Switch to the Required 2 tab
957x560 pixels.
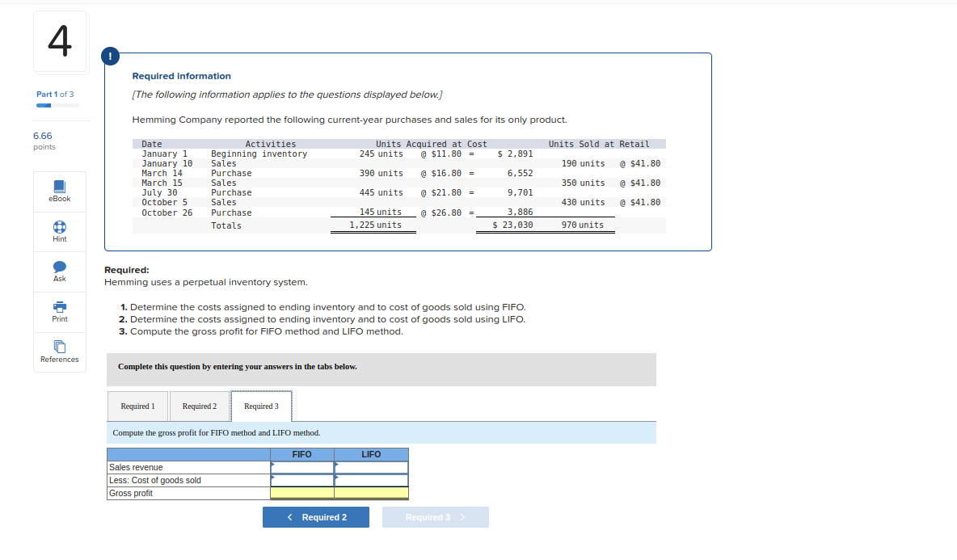(x=200, y=406)
